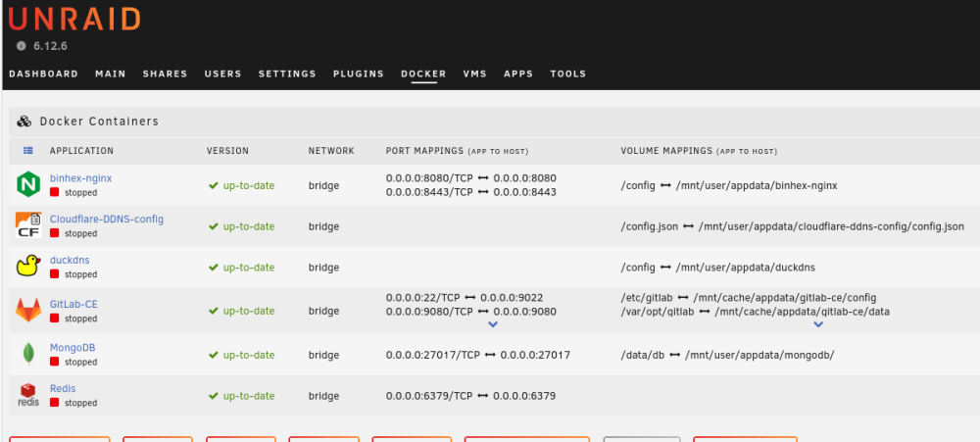The image size is (980, 442).
Task: Click the binhex-nginx container icon
Action: click(28, 184)
